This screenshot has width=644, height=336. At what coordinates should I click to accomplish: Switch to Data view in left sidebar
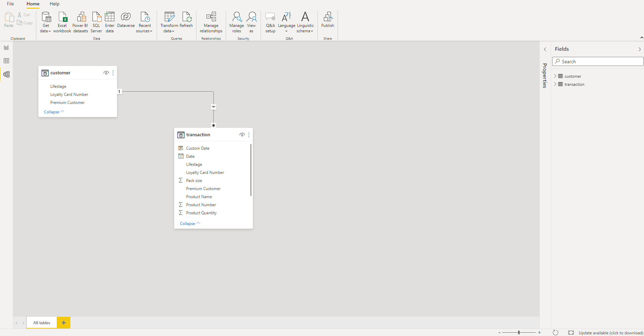[x=6, y=61]
